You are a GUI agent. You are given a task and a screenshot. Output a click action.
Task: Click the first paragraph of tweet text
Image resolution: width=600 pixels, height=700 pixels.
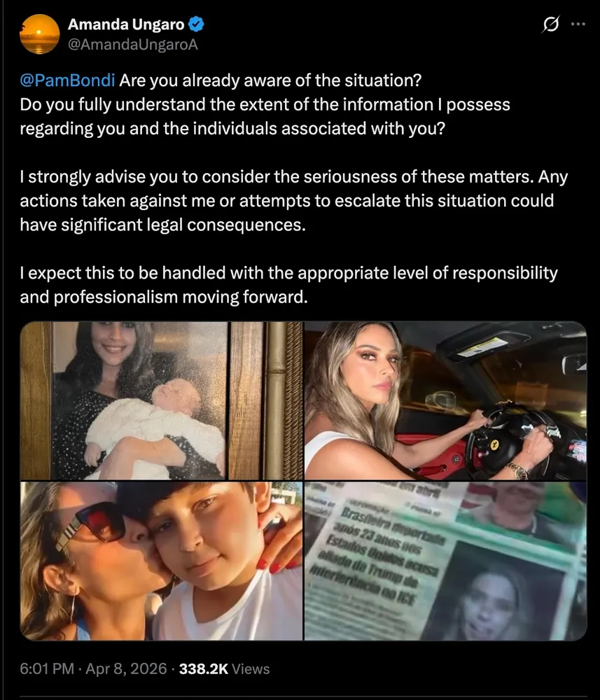coord(265,104)
